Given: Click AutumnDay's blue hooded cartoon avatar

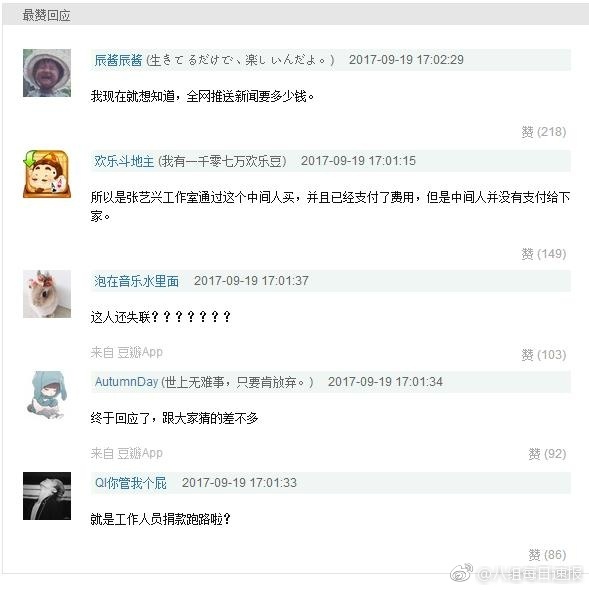Looking at the screenshot, I should coord(47,395).
